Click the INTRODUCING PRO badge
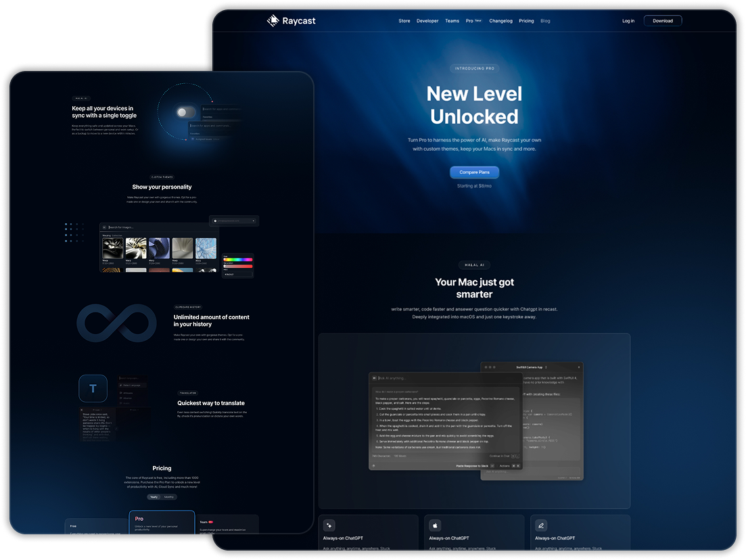This screenshot has width=746, height=560. tap(474, 68)
